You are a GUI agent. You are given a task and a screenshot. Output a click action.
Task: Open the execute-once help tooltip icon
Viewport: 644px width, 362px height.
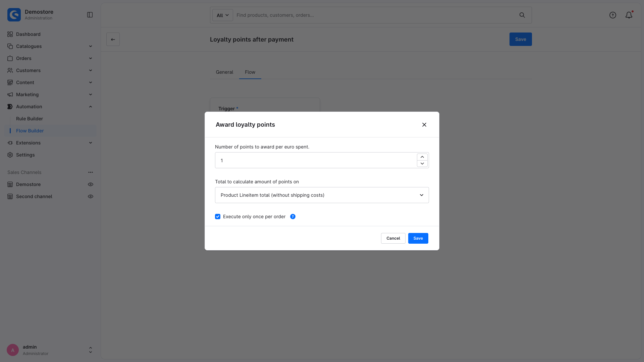293,217
